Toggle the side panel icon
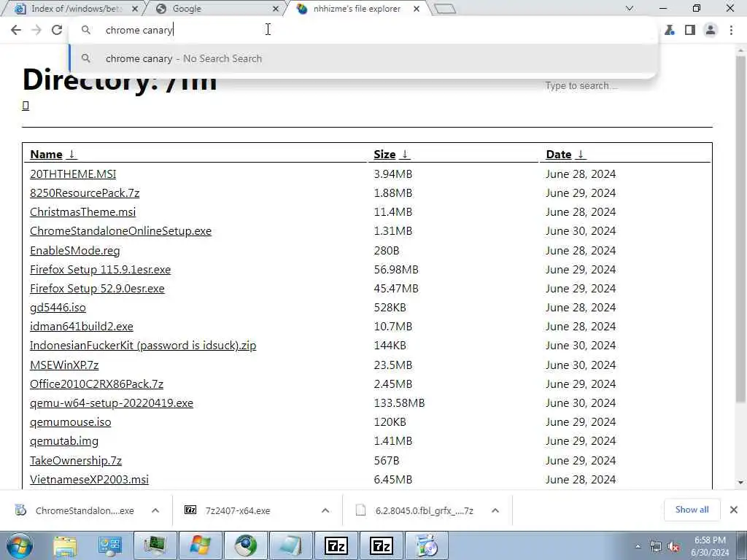Screen dimensions: 747x560 [x=690, y=30]
